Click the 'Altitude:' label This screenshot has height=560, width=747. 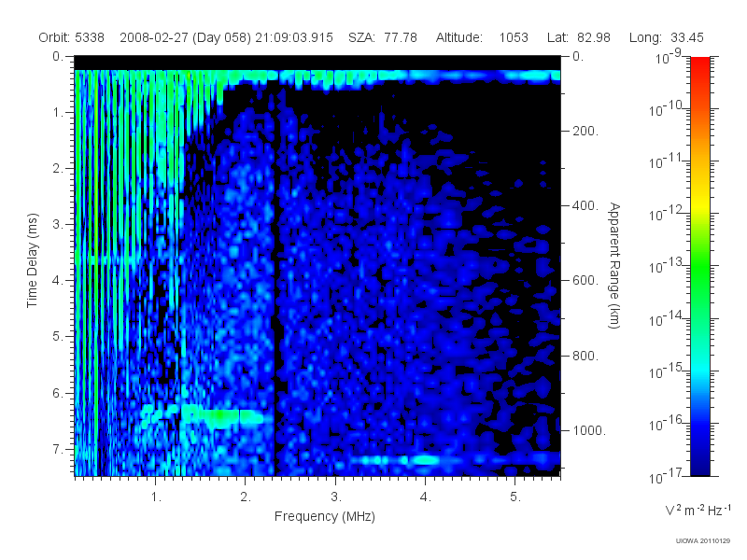click(x=459, y=37)
